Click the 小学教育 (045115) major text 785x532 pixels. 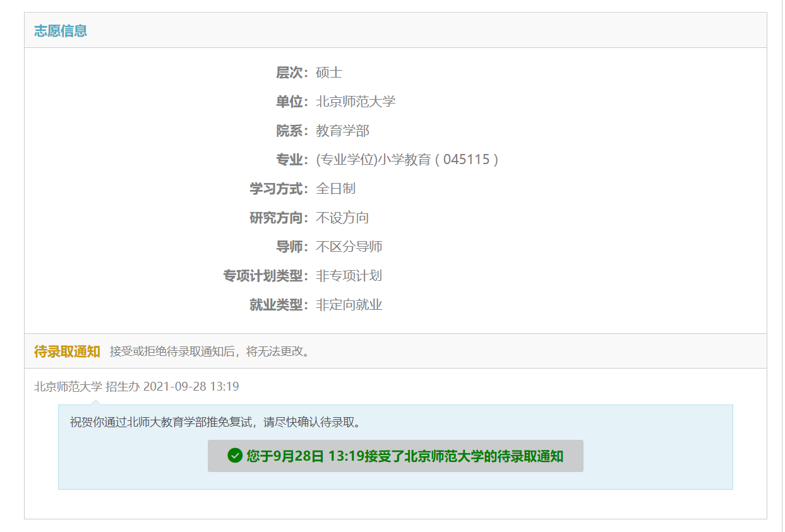coord(407,160)
